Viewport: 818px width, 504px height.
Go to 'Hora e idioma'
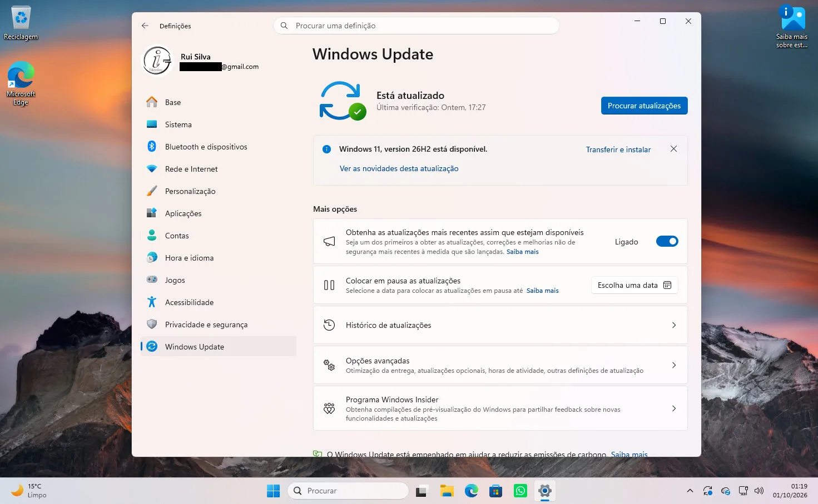pos(219,258)
